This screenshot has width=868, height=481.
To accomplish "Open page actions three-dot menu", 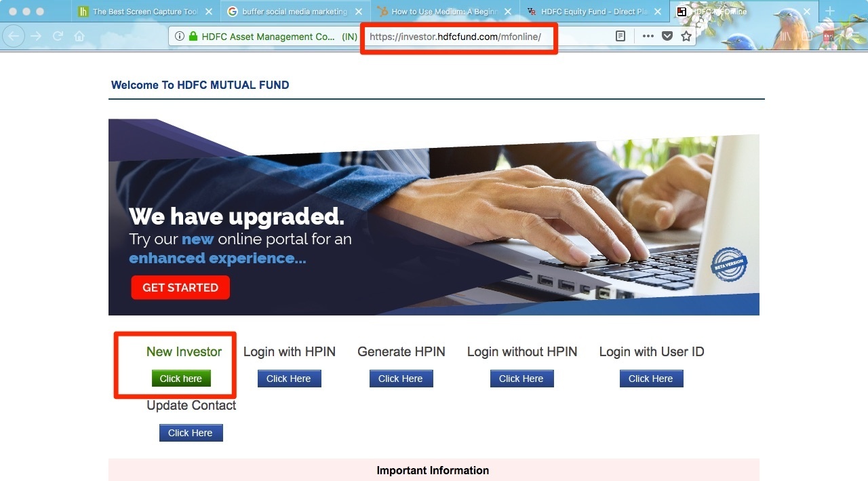I will click(648, 37).
